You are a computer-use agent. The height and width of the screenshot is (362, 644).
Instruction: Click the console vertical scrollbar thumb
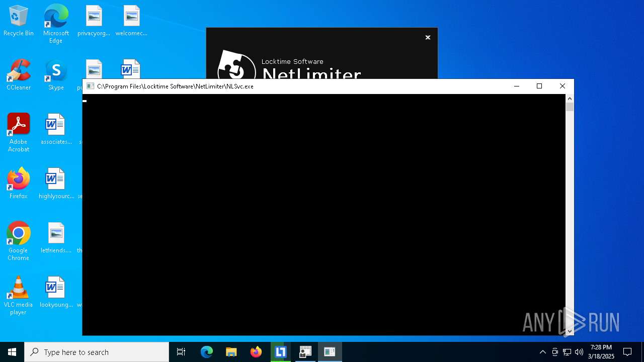point(570,107)
